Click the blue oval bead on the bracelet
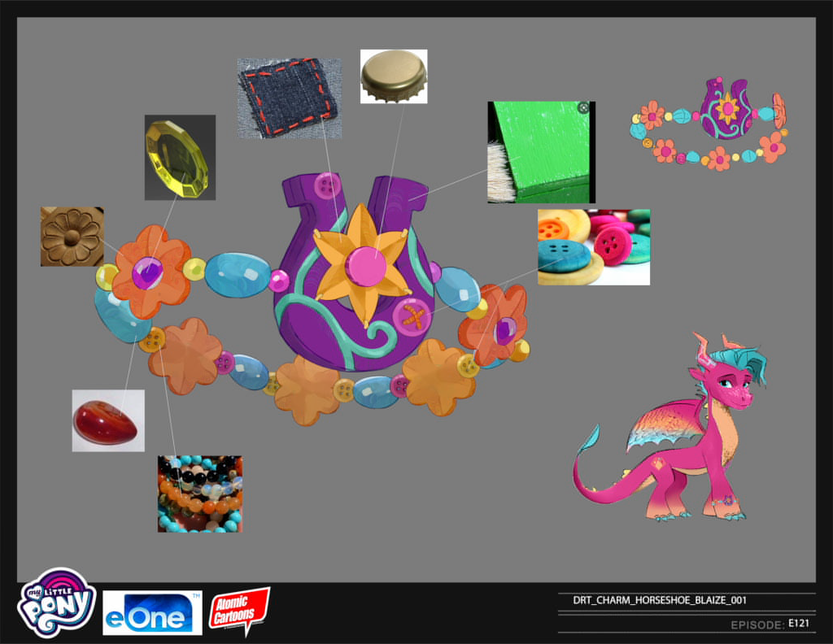 (x=239, y=275)
